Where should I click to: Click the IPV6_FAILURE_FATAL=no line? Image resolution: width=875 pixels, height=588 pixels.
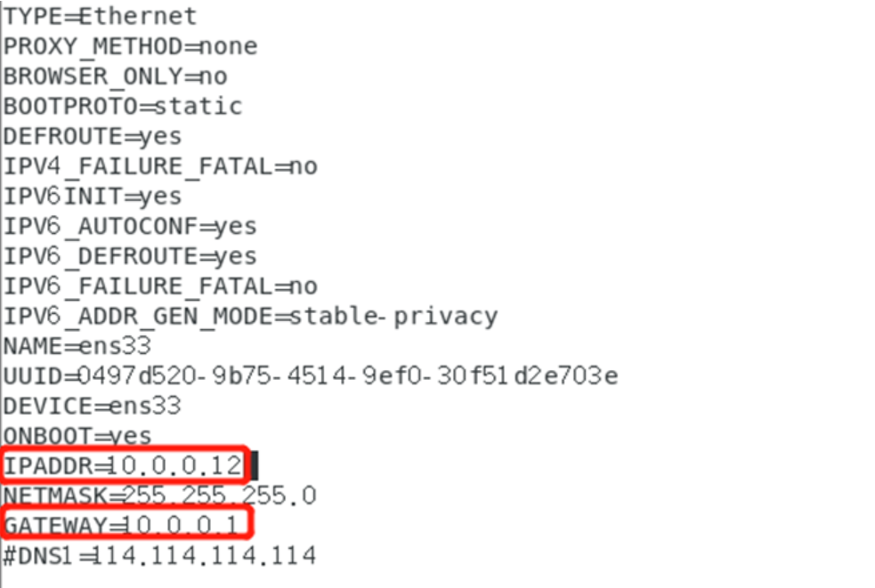click(161, 286)
